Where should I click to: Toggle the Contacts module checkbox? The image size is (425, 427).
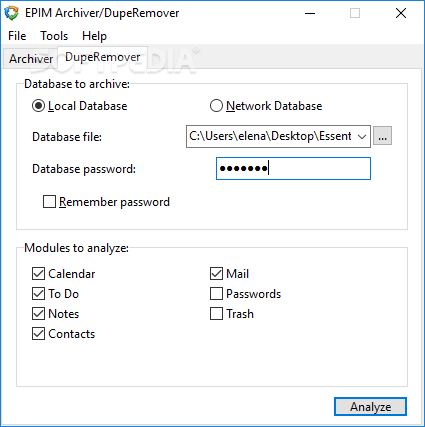click(x=38, y=334)
